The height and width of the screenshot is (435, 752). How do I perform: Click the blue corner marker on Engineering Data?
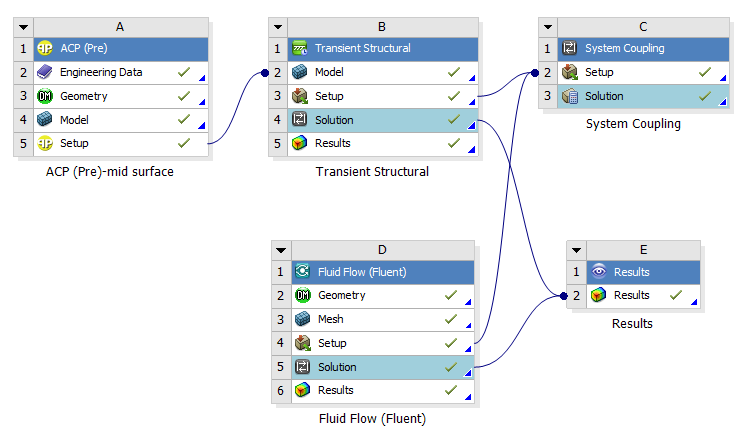tap(202, 78)
